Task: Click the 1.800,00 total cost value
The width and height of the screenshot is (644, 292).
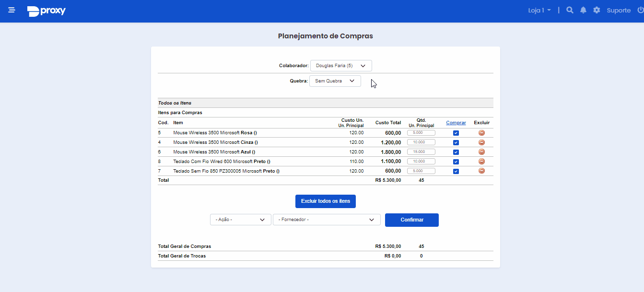Action: click(x=391, y=152)
